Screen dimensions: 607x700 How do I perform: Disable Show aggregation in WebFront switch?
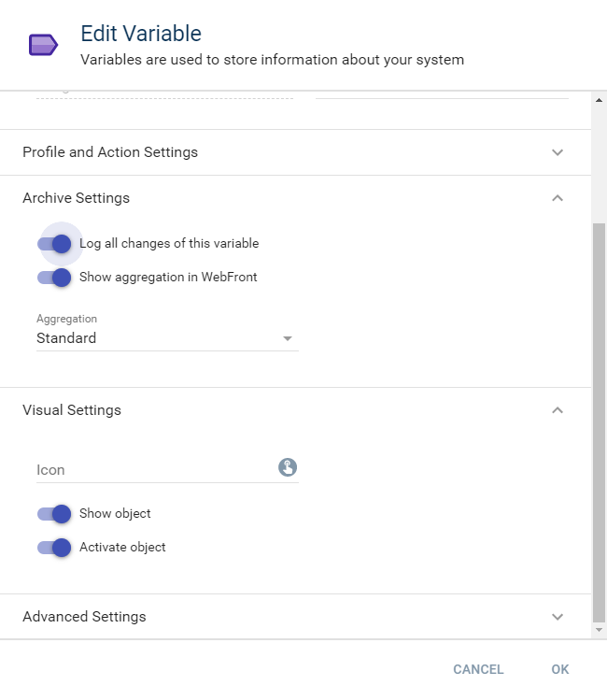[x=55, y=278]
